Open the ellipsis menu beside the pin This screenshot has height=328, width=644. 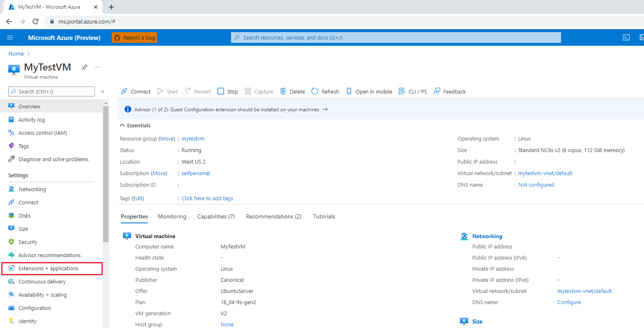coord(97,67)
